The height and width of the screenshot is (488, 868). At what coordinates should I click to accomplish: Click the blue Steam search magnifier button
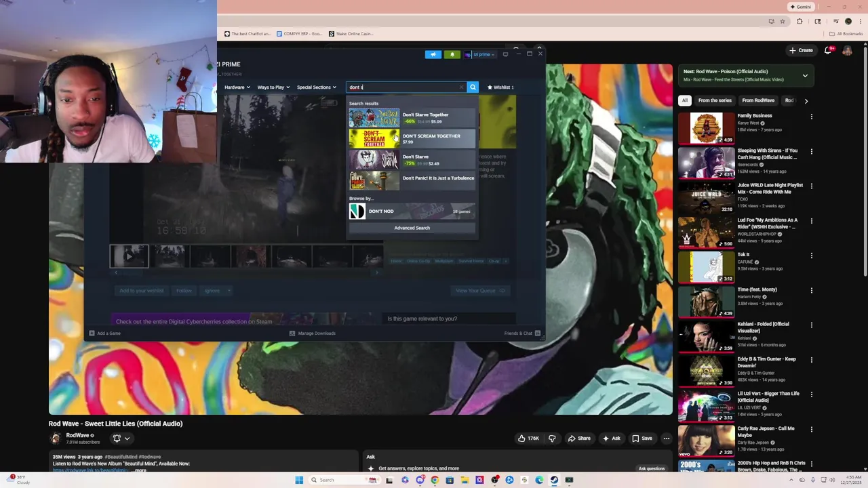(x=473, y=87)
